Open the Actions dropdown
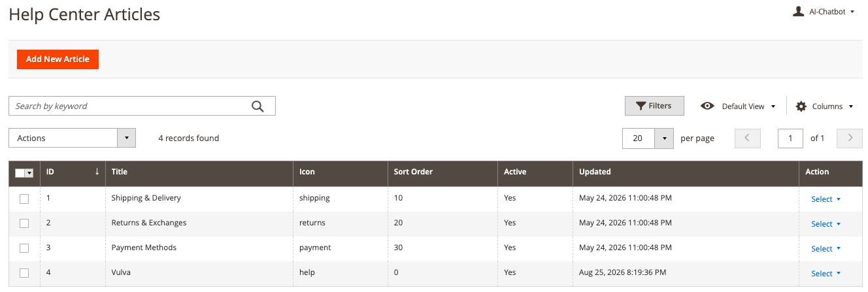Viewport: 868px width, 292px height. [x=72, y=138]
